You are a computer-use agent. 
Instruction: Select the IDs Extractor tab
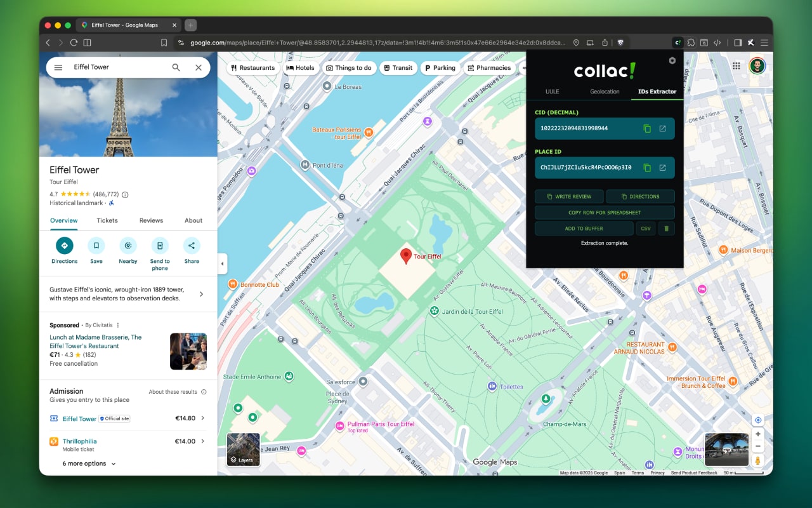pos(657,91)
